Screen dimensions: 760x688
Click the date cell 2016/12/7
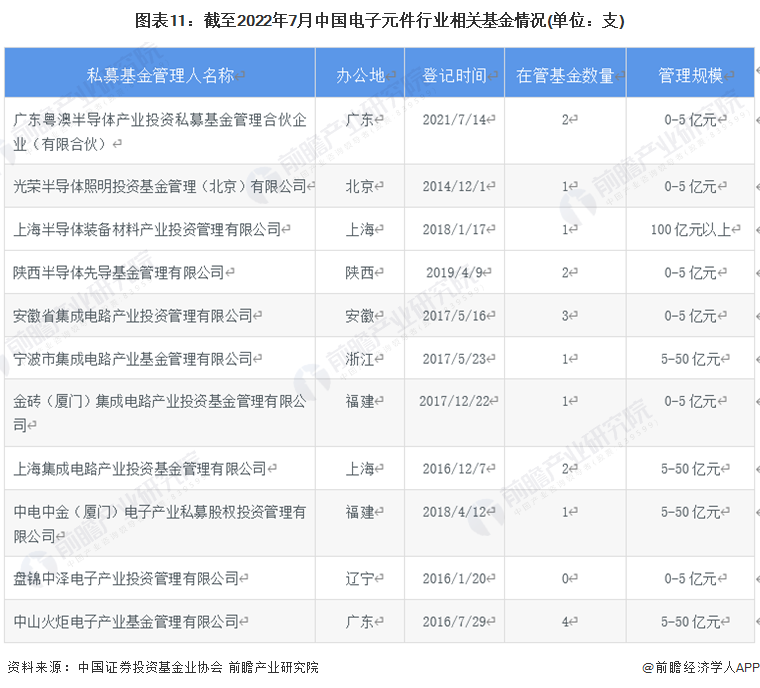454,468
